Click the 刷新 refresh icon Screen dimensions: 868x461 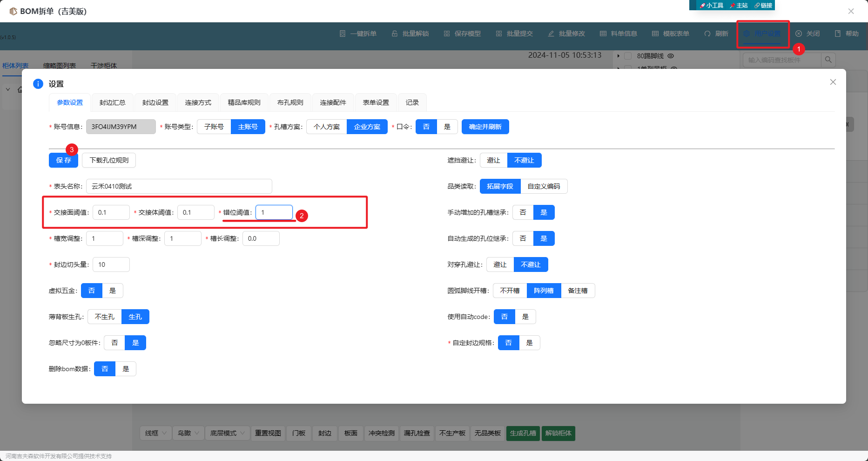tap(707, 34)
